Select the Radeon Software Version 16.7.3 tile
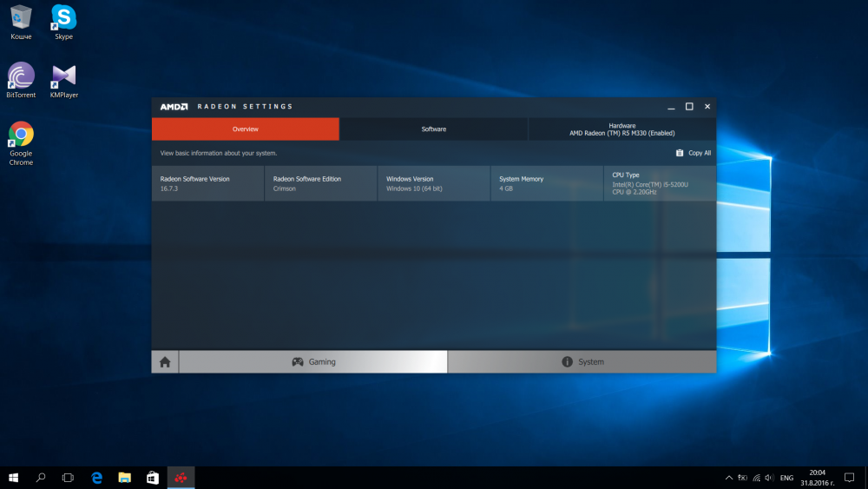The height and width of the screenshot is (489, 868). [207, 183]
